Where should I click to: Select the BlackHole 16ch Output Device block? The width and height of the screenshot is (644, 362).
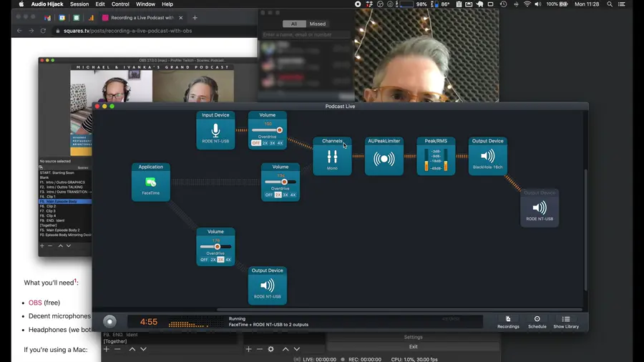point(487,157)
